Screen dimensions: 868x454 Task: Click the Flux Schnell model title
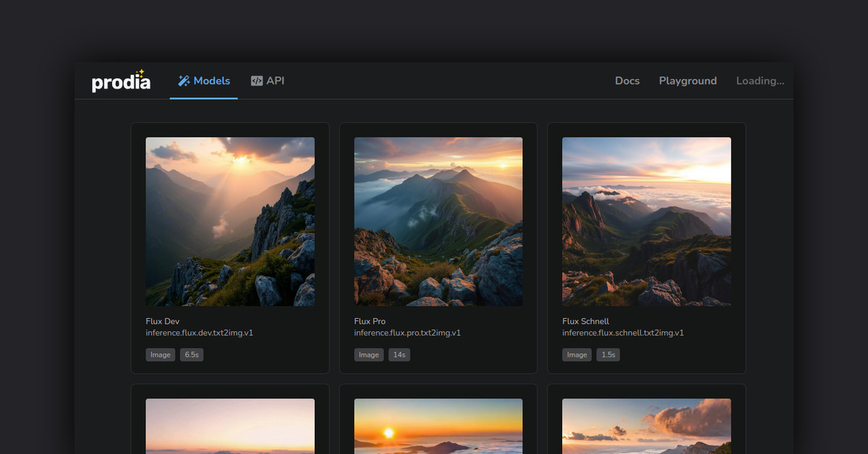tap(586, 321)
